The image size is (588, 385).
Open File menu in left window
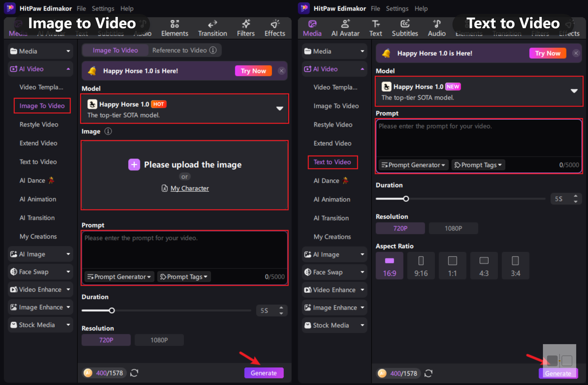click(81, 8)
